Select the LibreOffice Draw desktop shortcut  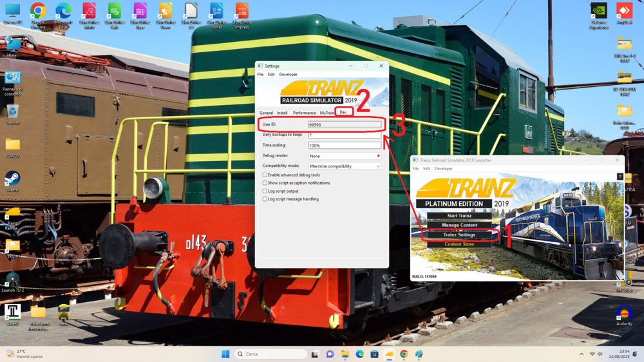[x=166, y=15]
